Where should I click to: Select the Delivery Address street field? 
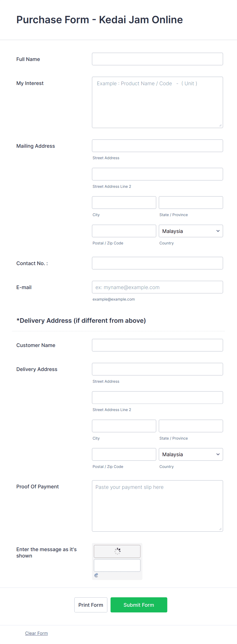(157, 369)
